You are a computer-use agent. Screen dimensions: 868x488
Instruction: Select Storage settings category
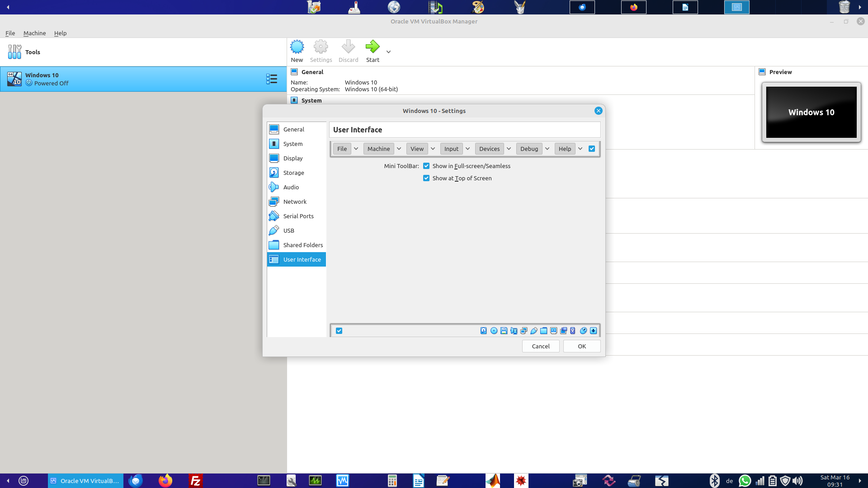[297, 173]
